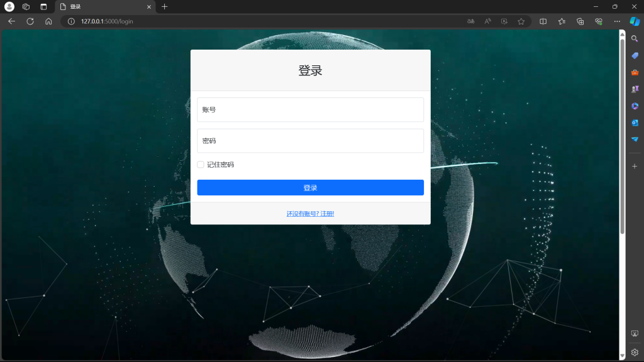Click the browser home icon

tap(48, 21)
